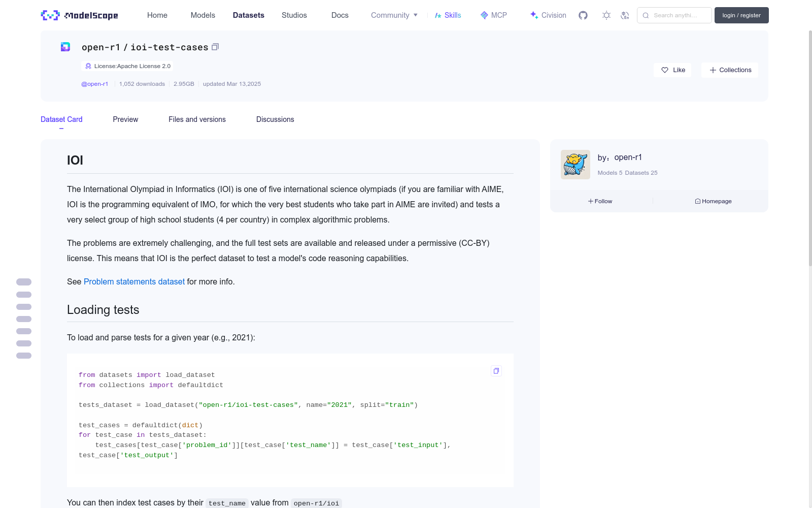This screenshot has width=812, height=508.
Task: Click the open-r1 / ioi-test-cases title
Action: click(145, 47)
